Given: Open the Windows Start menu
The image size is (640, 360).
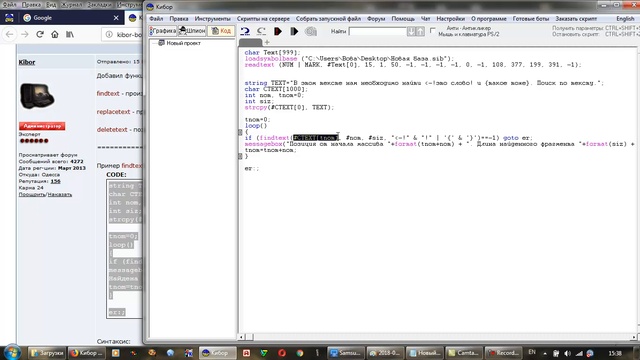Looking at the screenshot, I should (x=12, y=353).
